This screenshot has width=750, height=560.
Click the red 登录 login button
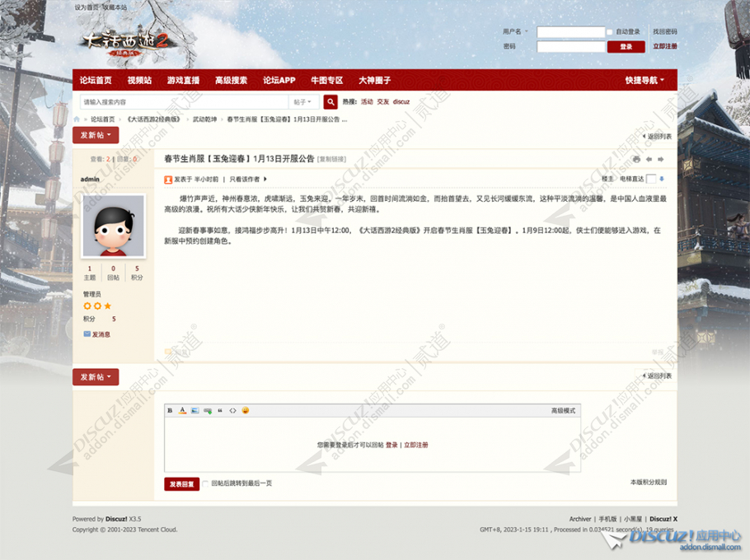626,47
